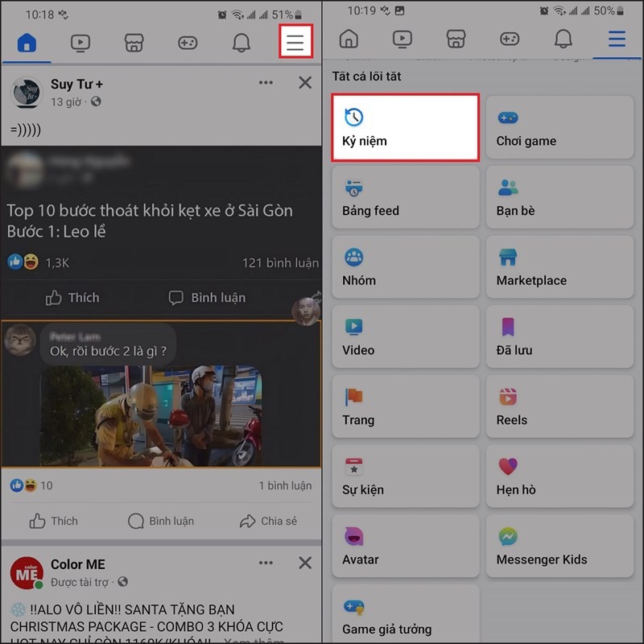The height and width of the screenshot is (644, 644).
Task: Open the Reels shortcut icon
Action: tap(559, 407)
